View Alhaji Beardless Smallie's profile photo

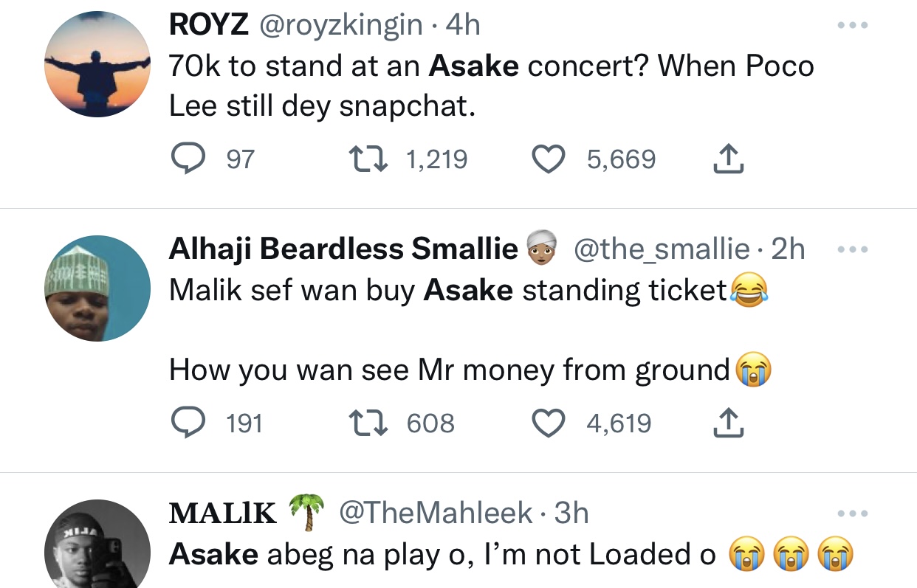[x=97, y=288]
